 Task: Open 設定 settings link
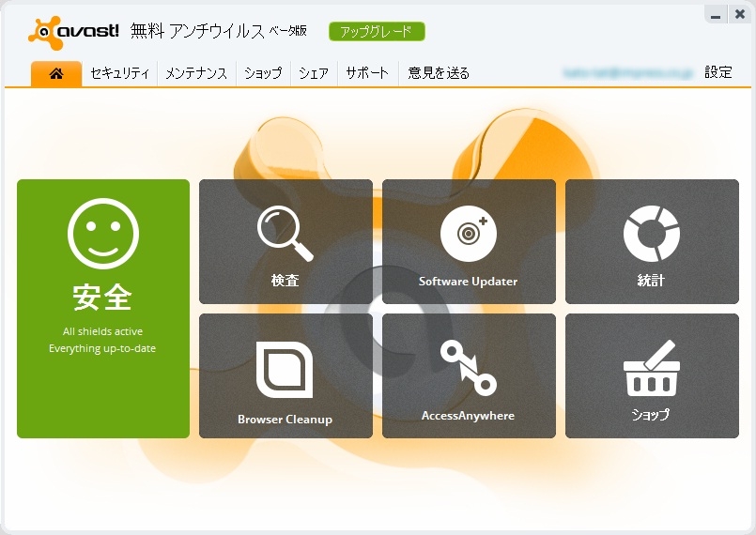point(718,72)
